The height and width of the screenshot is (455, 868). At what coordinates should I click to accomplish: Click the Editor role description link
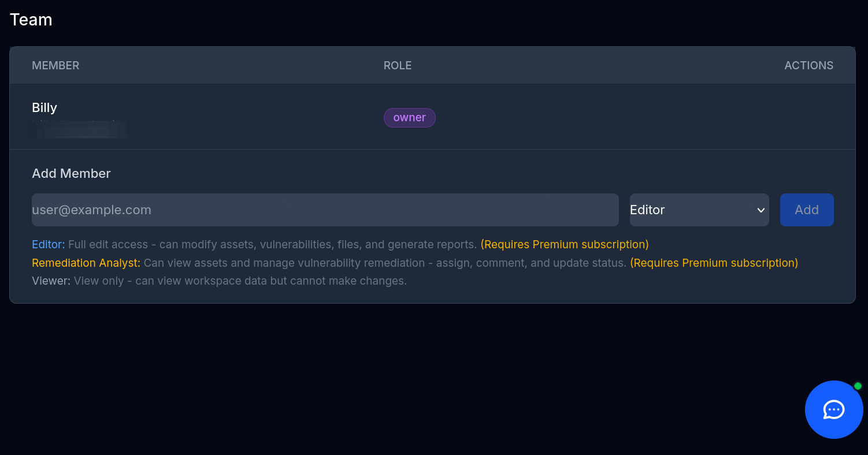pyautogui.click(x=48, y=244)
